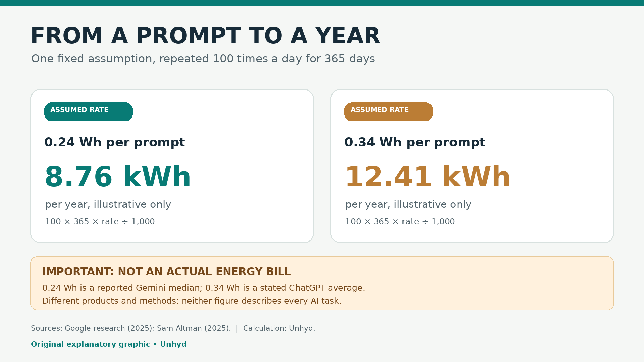Image resolution: width=644 pixels, height=362 pixels.
Task: Select the 12.41 kWh figure
Action: tap(428, 177)
